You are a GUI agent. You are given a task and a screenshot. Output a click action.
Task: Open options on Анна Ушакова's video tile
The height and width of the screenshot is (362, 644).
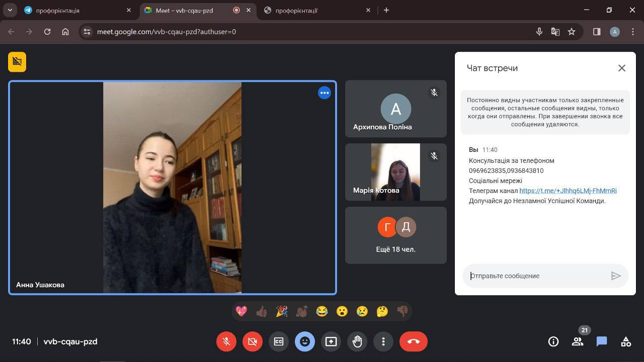[325, 93]
